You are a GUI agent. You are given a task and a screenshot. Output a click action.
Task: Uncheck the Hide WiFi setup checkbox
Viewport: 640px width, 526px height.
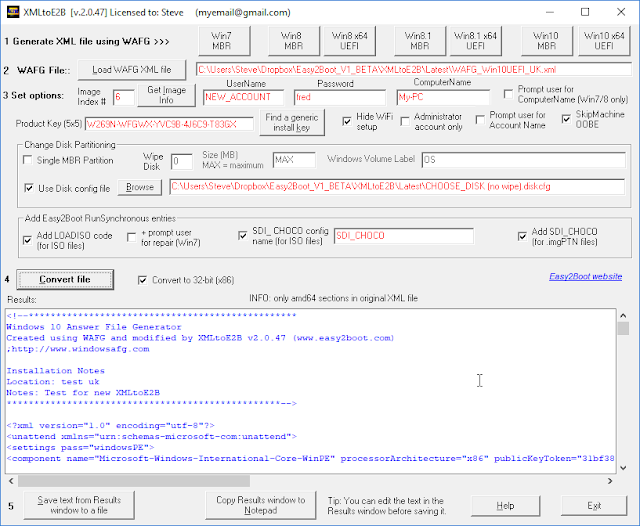(347, 121)
